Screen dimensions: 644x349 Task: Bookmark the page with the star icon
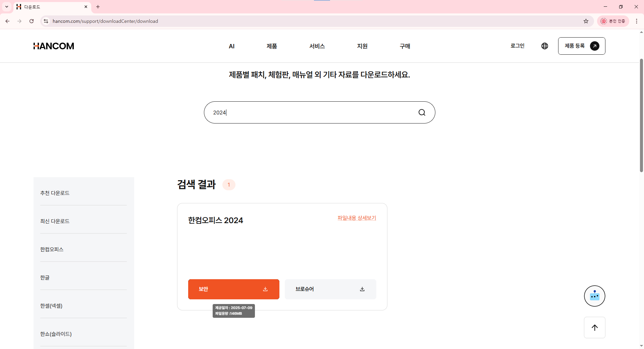[x=586, y=21]
